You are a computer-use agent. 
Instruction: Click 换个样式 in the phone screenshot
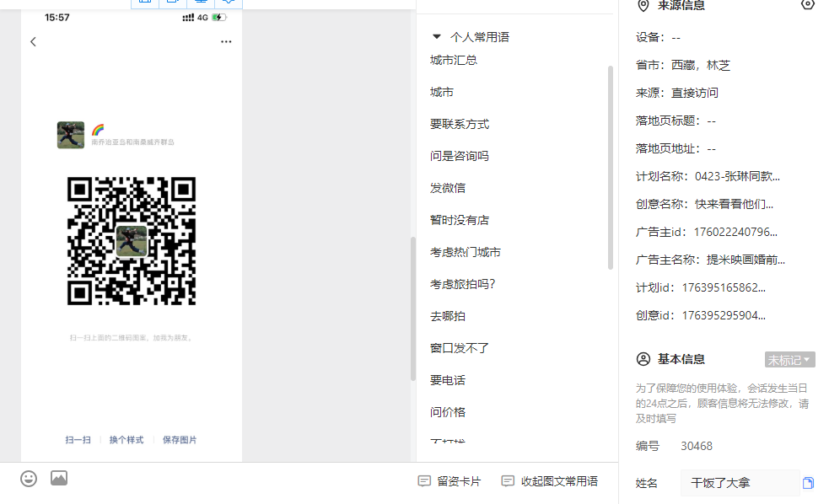(x=127, y=440)
